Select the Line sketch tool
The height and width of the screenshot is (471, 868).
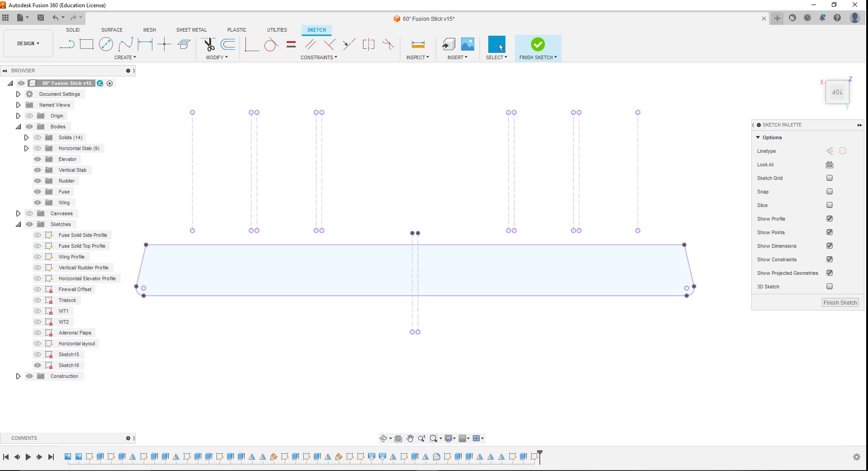(67, 44)
